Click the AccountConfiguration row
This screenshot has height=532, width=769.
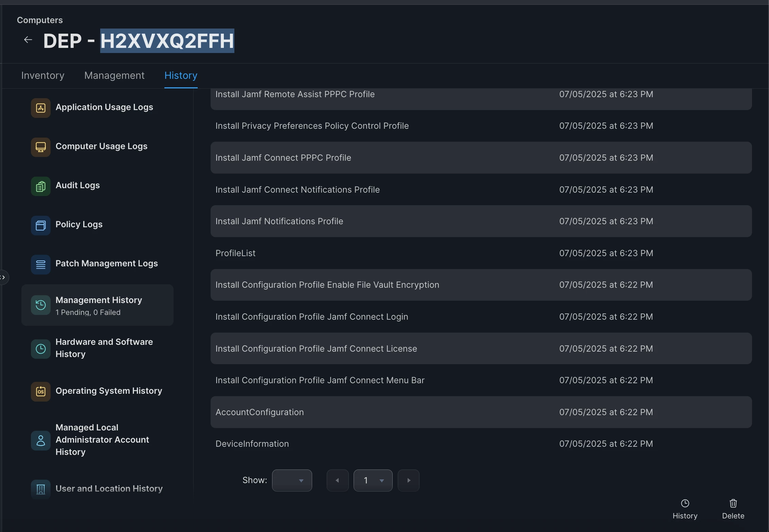[x=481, y=412]
